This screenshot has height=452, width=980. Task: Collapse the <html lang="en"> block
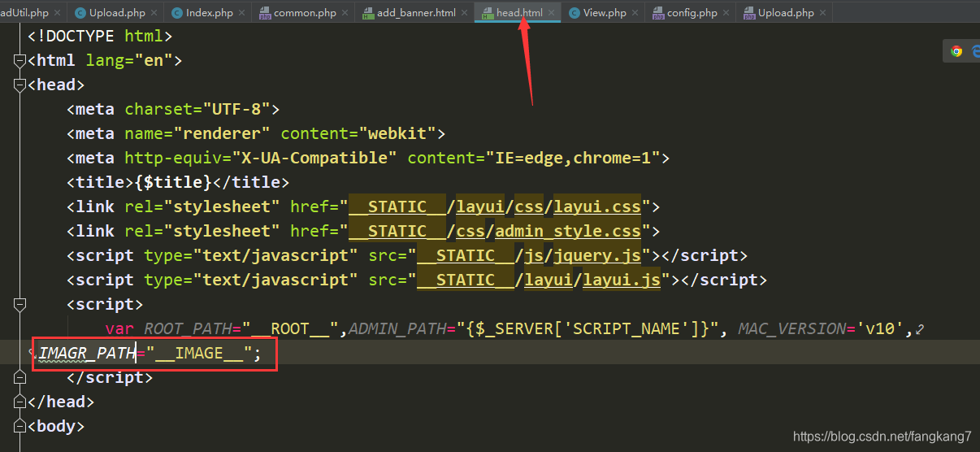20,61
